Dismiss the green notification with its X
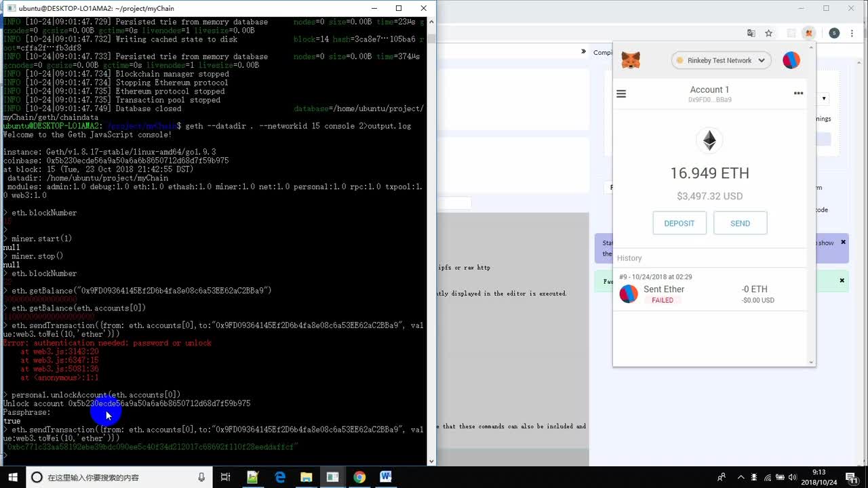 pyautogui.click(x=842, y=281)
